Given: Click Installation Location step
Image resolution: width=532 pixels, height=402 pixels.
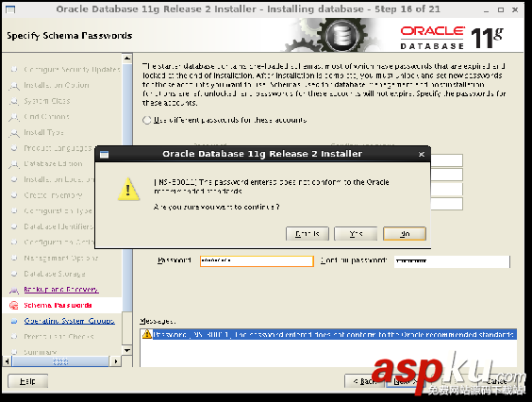Looking at the screenshot, I should coord(58,179).
